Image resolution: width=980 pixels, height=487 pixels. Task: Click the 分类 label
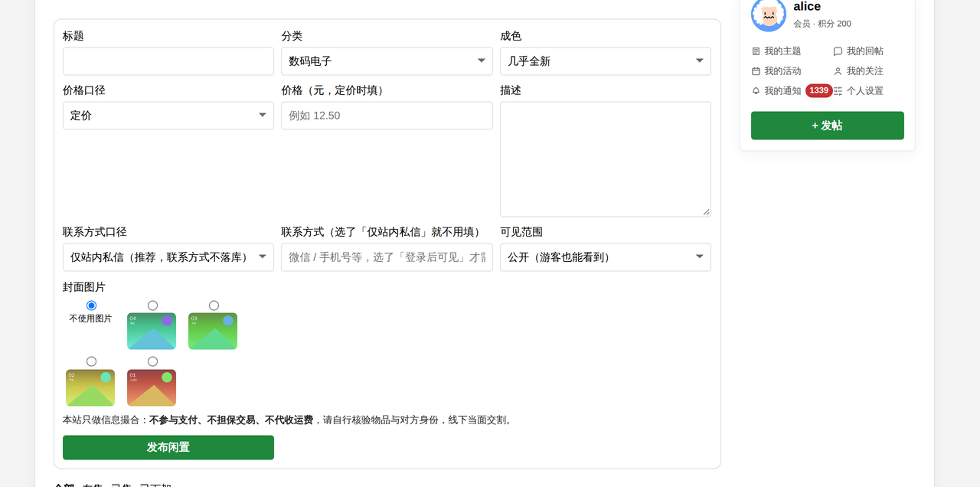(x=292, y=36)
